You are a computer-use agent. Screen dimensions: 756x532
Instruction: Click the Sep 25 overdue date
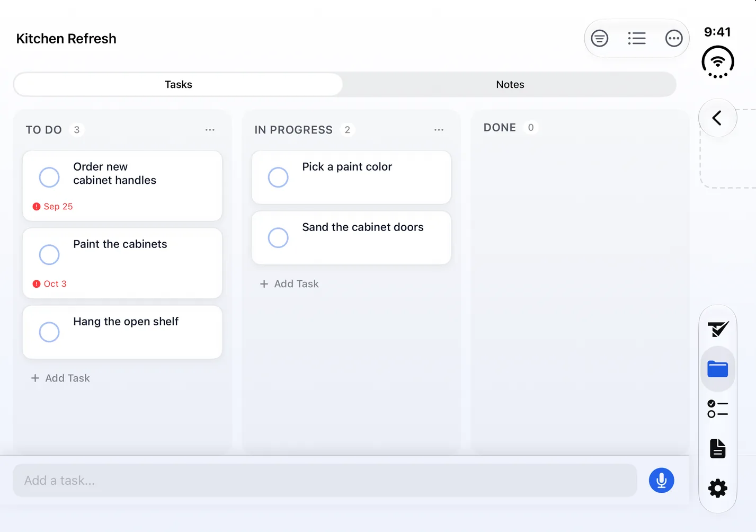(52, 207)
